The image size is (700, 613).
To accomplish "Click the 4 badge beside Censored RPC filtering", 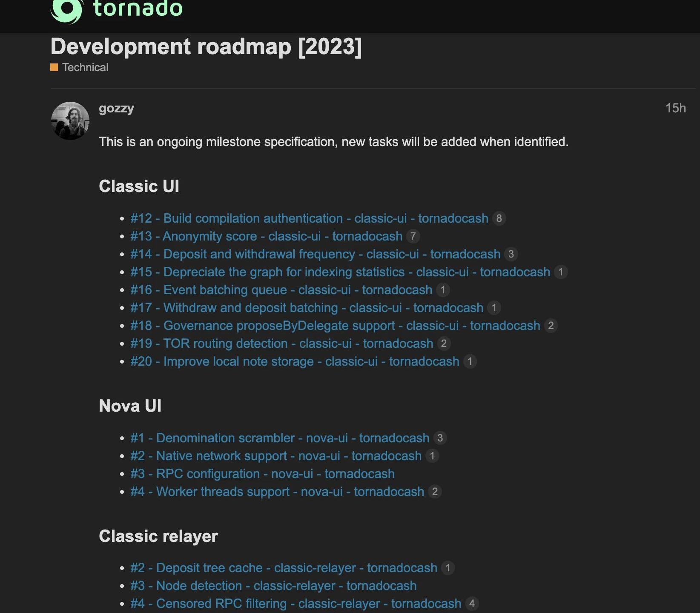I will pos(472,604).
